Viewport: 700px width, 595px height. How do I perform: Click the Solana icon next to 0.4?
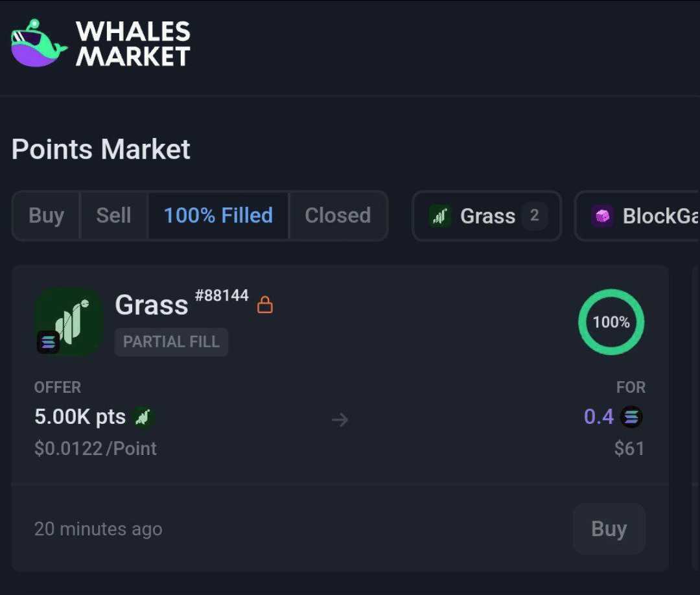point(631,417)
